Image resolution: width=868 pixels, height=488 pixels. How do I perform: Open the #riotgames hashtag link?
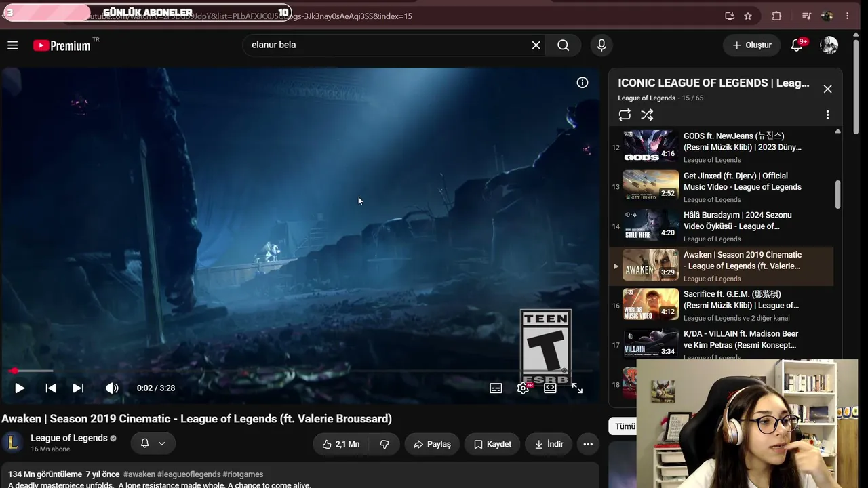click(243, 474)
